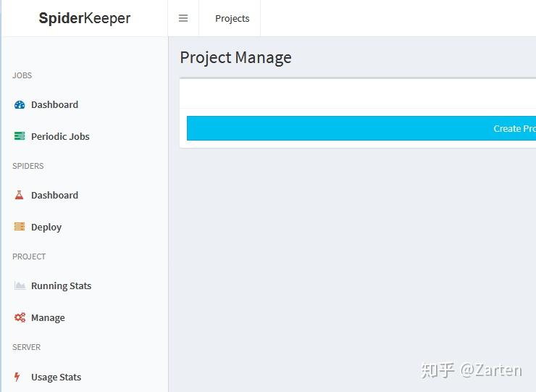Select the Periodic Jobs sidebar label
536x392 pixels.
[60, 136]
